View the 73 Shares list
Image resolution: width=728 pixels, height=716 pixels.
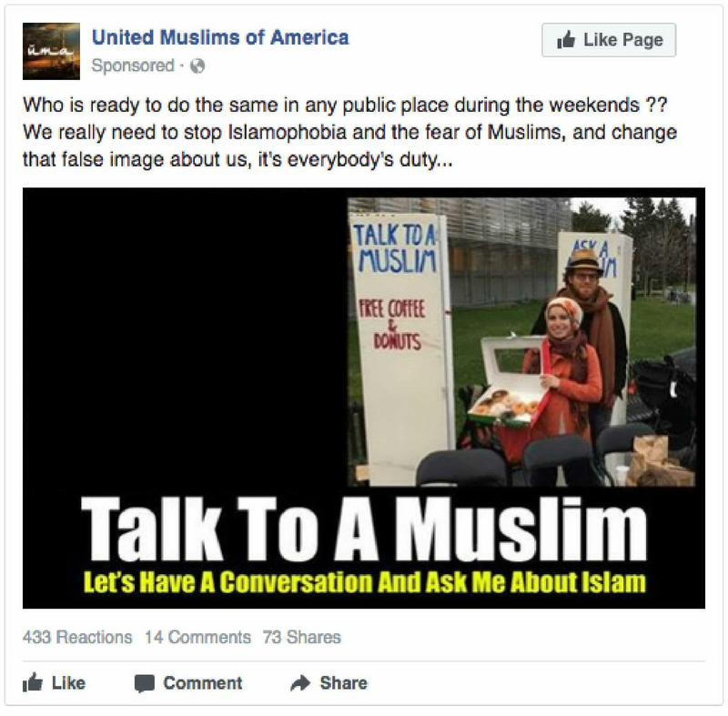click(302, 637)
